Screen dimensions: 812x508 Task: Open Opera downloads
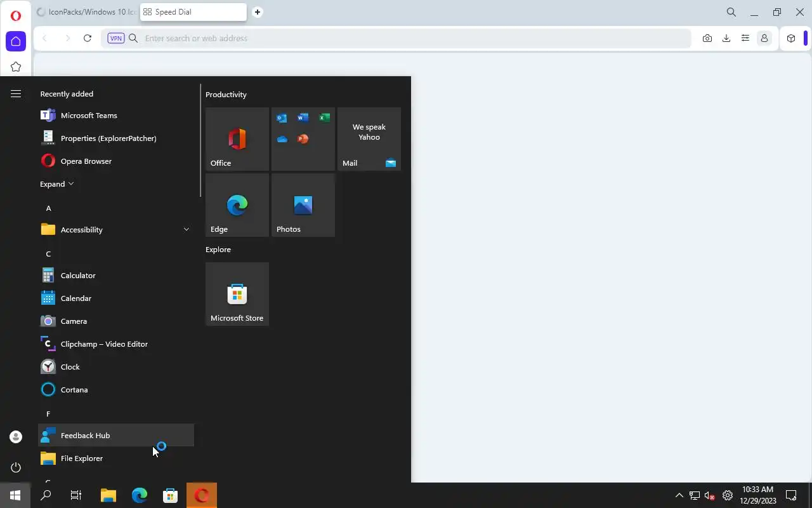click(726, 38)
